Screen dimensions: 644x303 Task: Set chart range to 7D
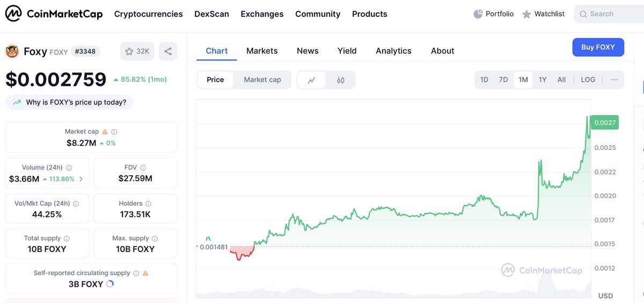(x=503, y=80)
